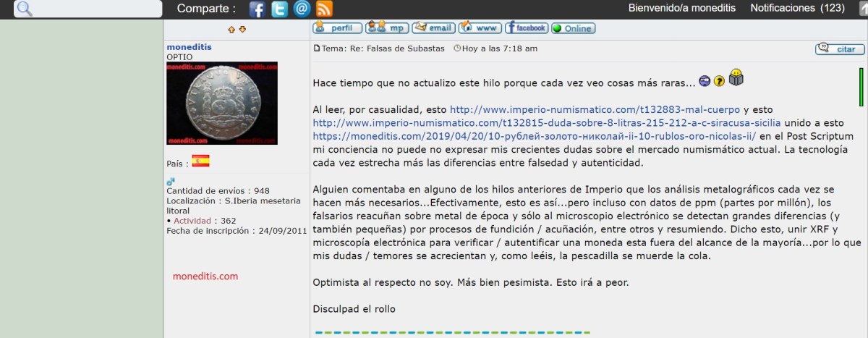Click the email share icon in top bar
Image resolution: width=868 pixels, height=338 pixels.
pyautogui.click(x=302, y=9)
